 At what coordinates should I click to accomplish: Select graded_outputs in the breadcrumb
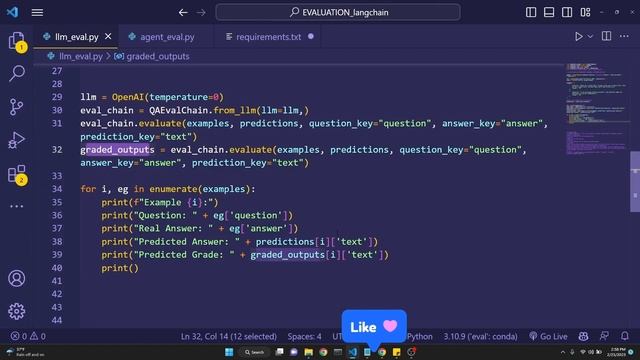pyautogui.click(x=158, y=56)
